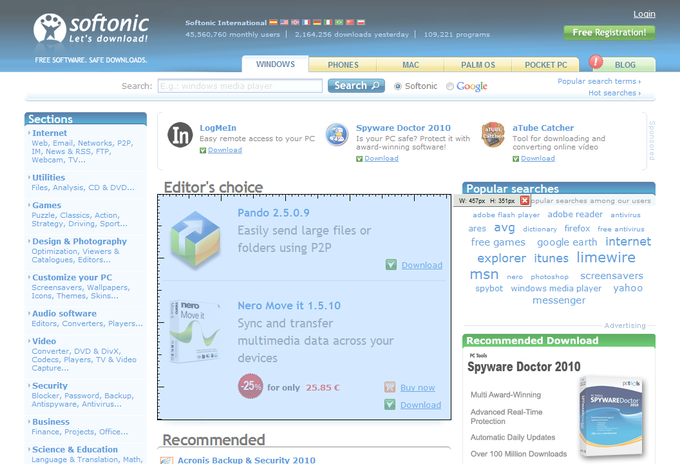Click the adobe flash player search tag
Image resolution: width=680 pixels, height=464 pixels.
pos(506,215)
